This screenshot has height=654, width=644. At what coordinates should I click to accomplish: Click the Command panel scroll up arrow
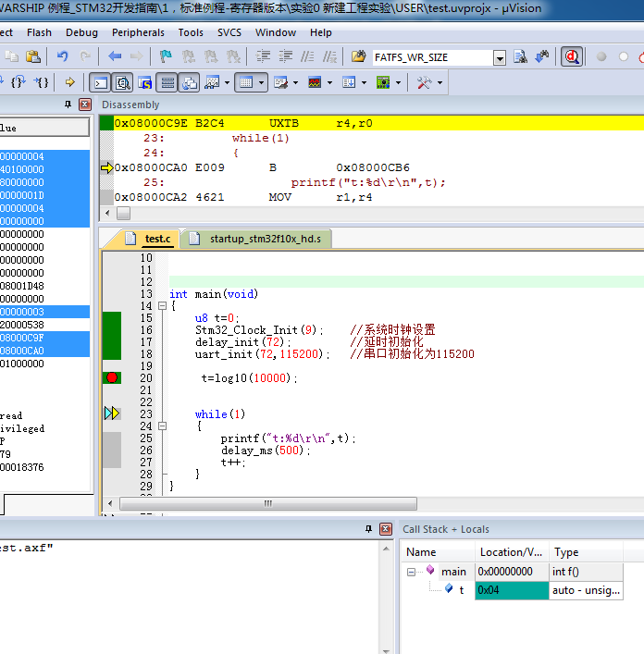[386, 549]
